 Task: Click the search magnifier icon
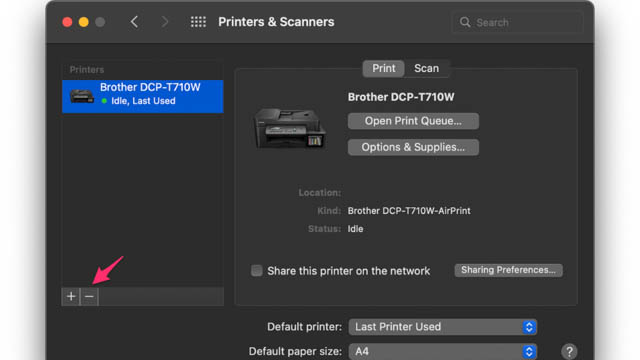click(465, 22)
